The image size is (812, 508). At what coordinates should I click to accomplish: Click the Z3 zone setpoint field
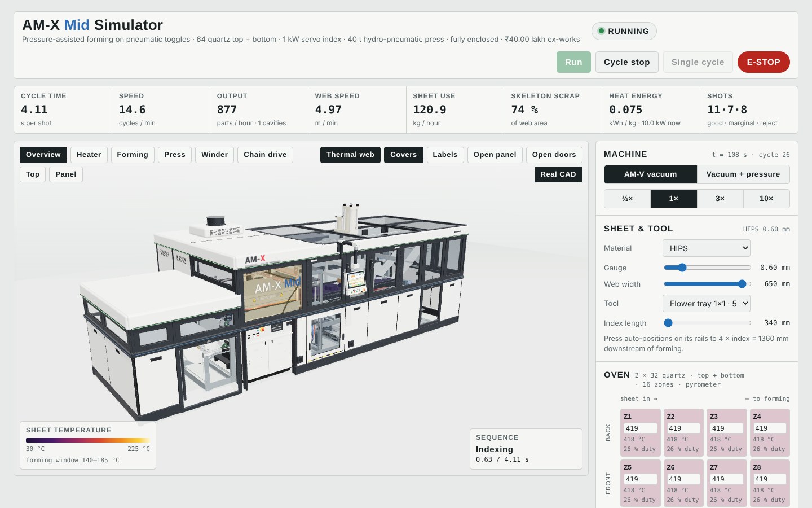pyautogui.click(x=727, y=428)
